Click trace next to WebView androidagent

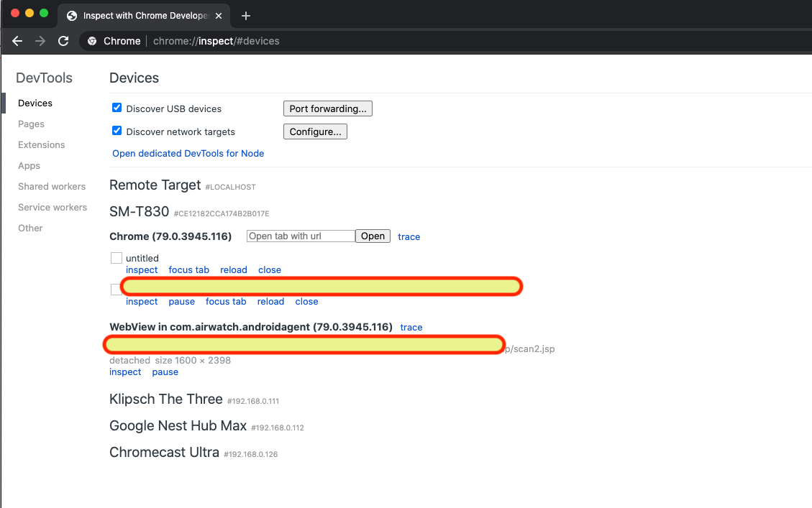point(411,327)
